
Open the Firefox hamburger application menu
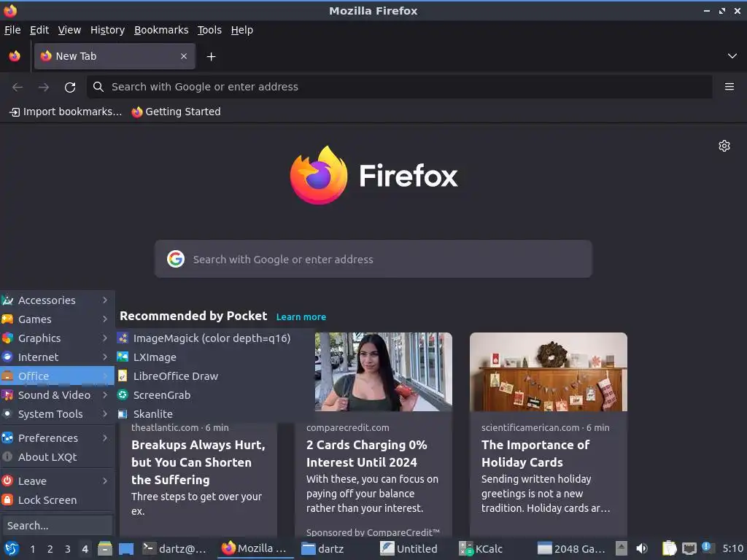729,87
